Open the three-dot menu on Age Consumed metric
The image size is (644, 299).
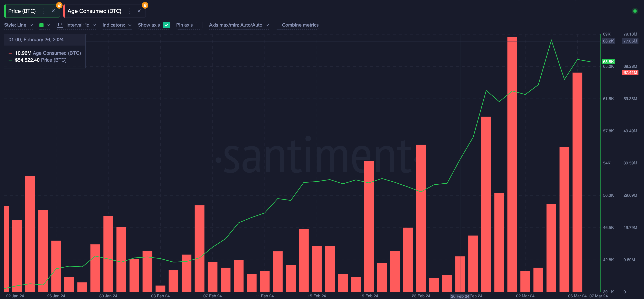[130, 11]
